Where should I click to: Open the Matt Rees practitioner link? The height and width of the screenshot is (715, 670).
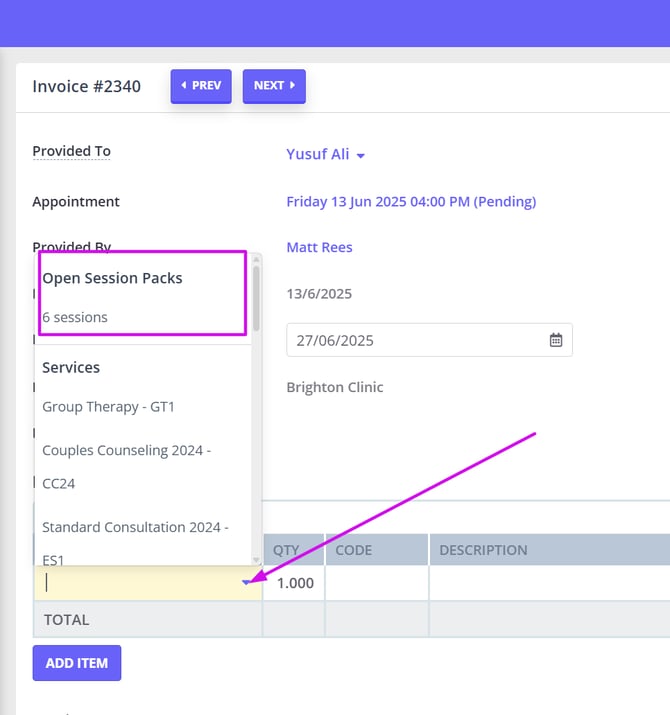click(x=319, y=247)
